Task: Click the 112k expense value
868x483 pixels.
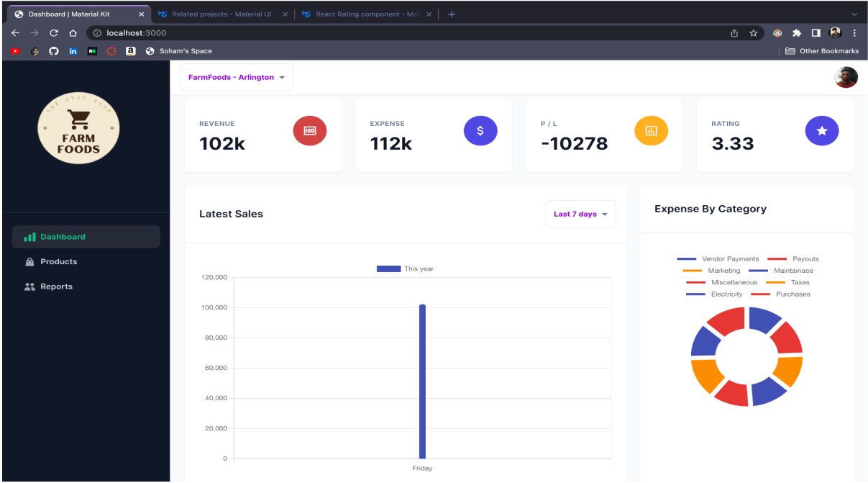Action: tap(391, 143)
